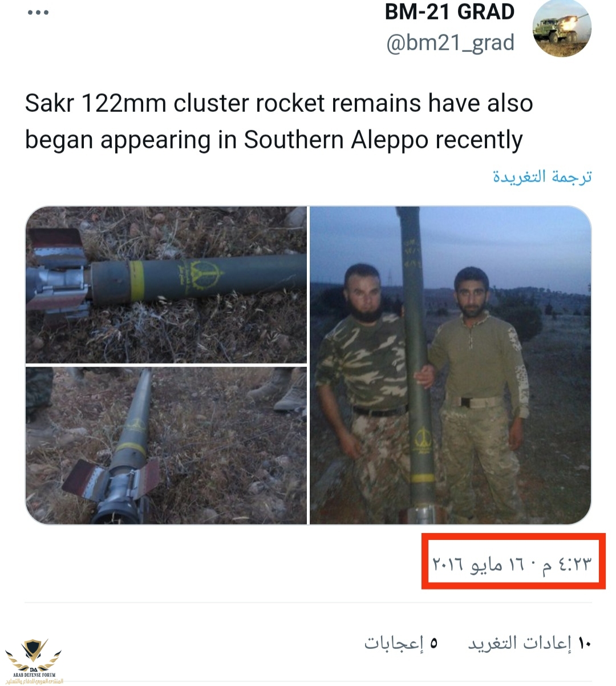Open photo of two men holding rocket
The image size is (616, 686).
pyautogui.click(x=450, y=365)
